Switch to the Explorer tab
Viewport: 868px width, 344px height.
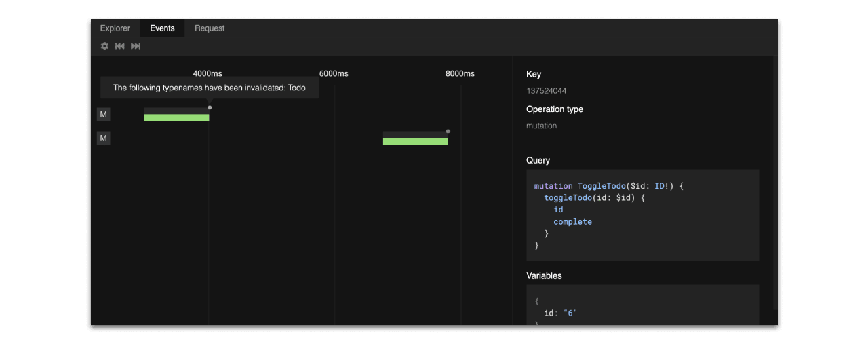coord(115,28)
